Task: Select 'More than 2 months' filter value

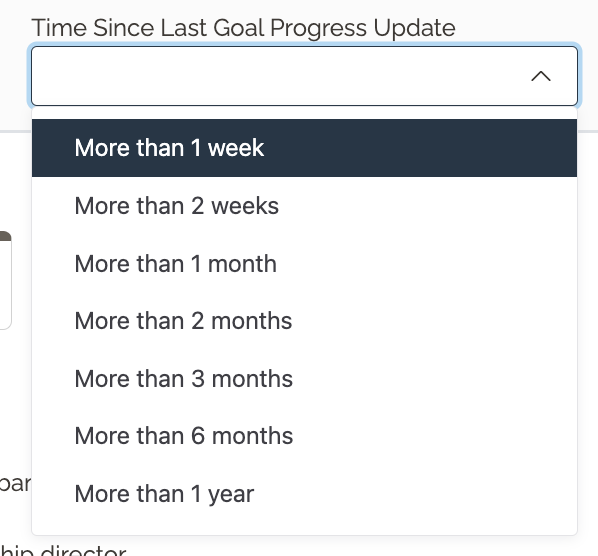Action: pyautogui.click(x=304, y=321)
